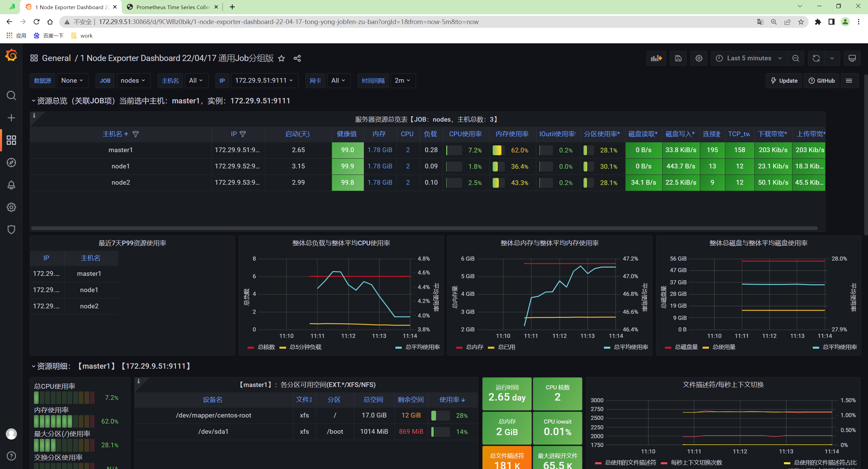Click the Add panel icon
Image resolution: width=868 pixels, height=469 pixels.
tap(656, 58)
